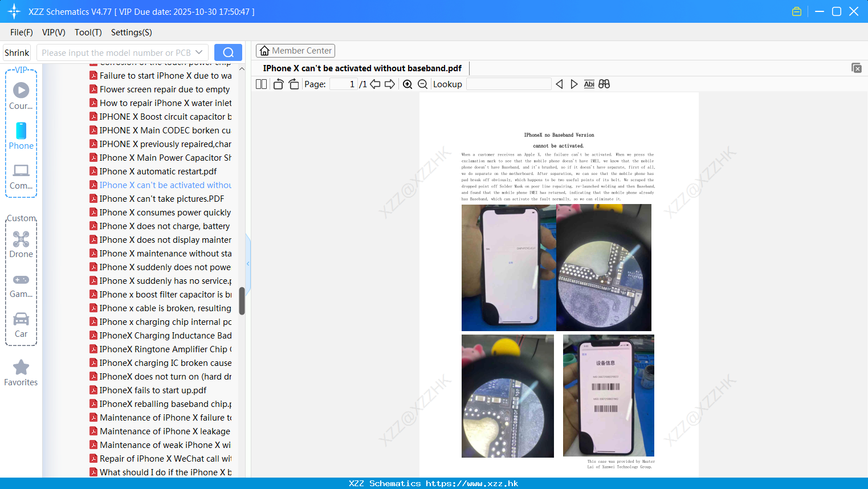Click the XZZ logo in title bar
Viewport: 868px width, 489px height.
(x=14, y=11)
